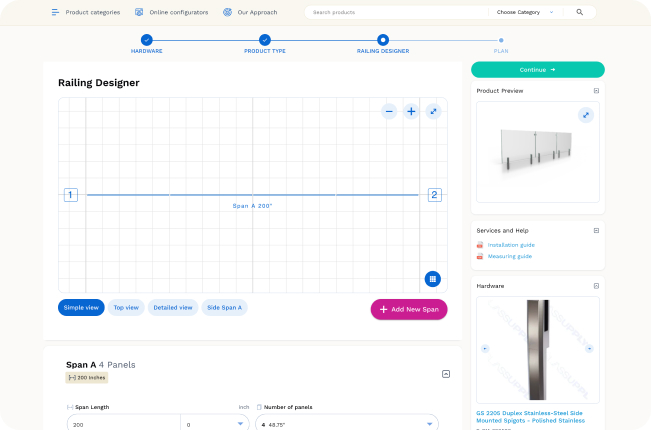
Task: Switch to Detailed view
Action: point(173,308)
